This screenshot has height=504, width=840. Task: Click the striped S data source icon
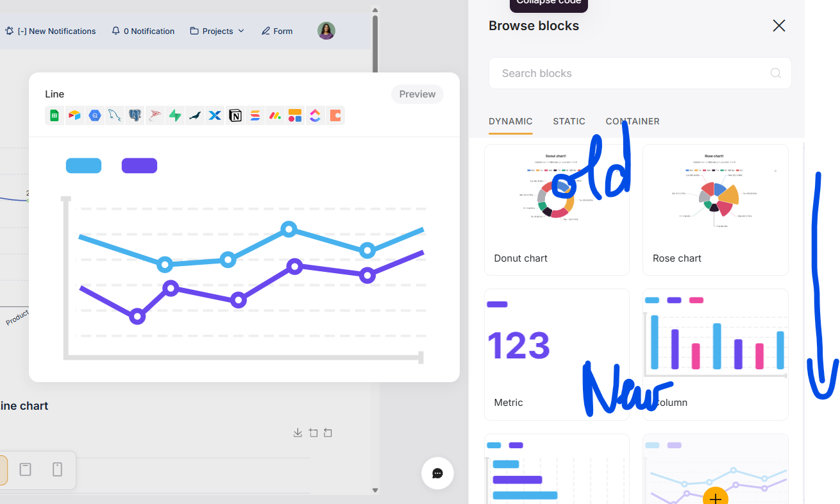[x=255, y=115]
